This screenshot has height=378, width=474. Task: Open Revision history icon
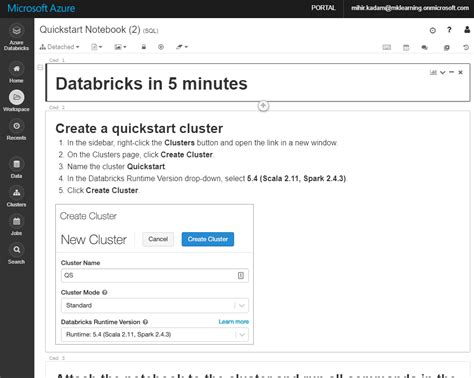(466, 47)
